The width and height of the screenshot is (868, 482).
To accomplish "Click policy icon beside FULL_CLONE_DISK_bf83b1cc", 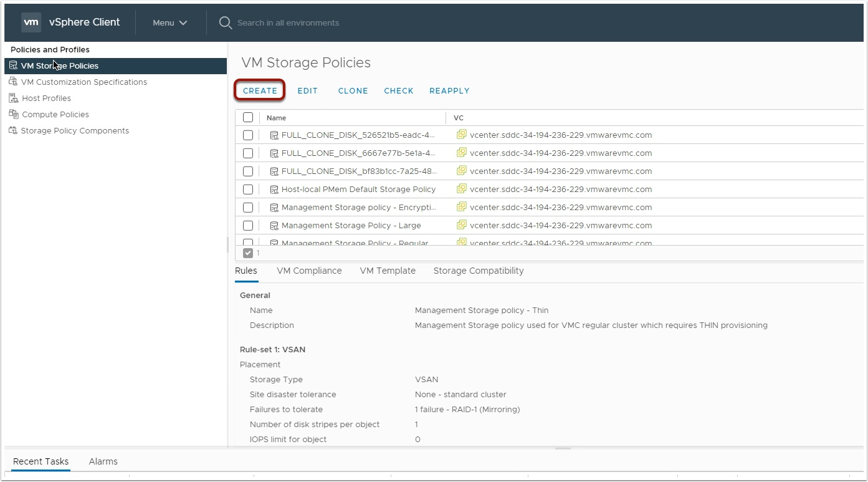I will click(274, 171).
